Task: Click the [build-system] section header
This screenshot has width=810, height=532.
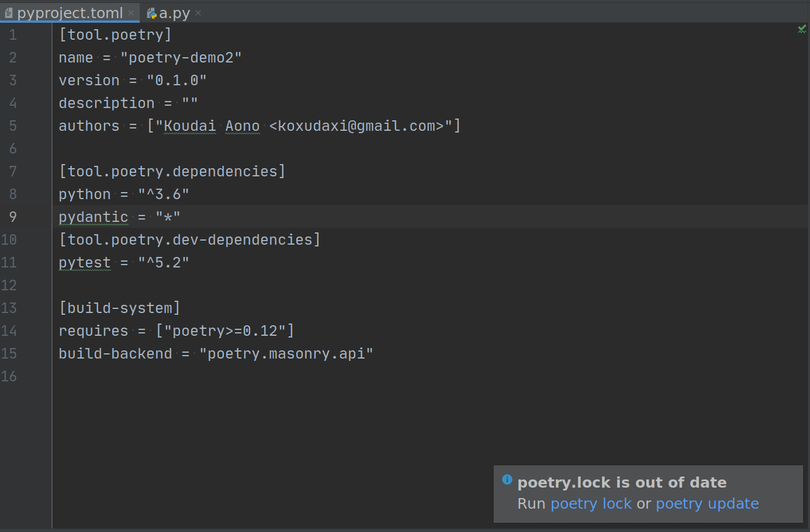Action: click(119, 308)
